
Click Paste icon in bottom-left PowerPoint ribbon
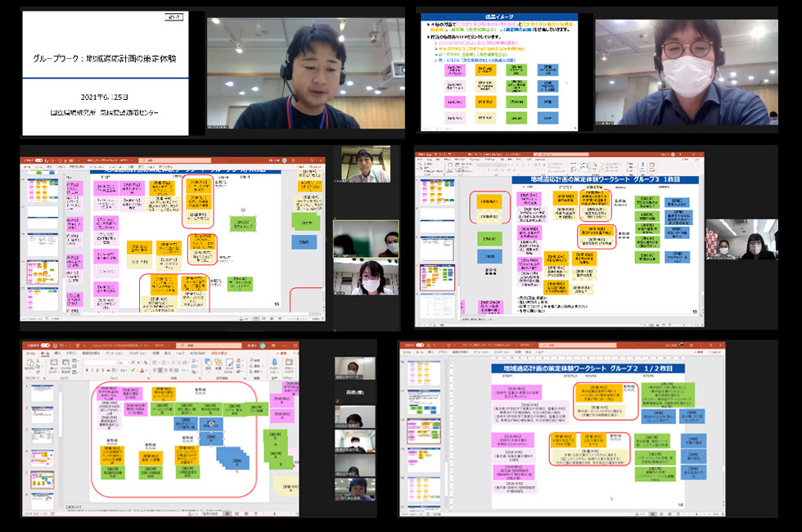29,364
